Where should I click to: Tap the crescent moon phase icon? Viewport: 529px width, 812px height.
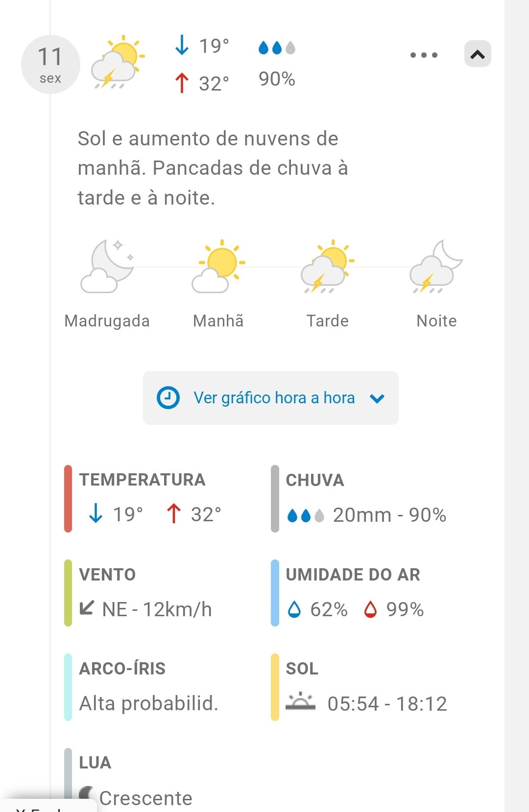pyautogui.click(x=87, y=794)
